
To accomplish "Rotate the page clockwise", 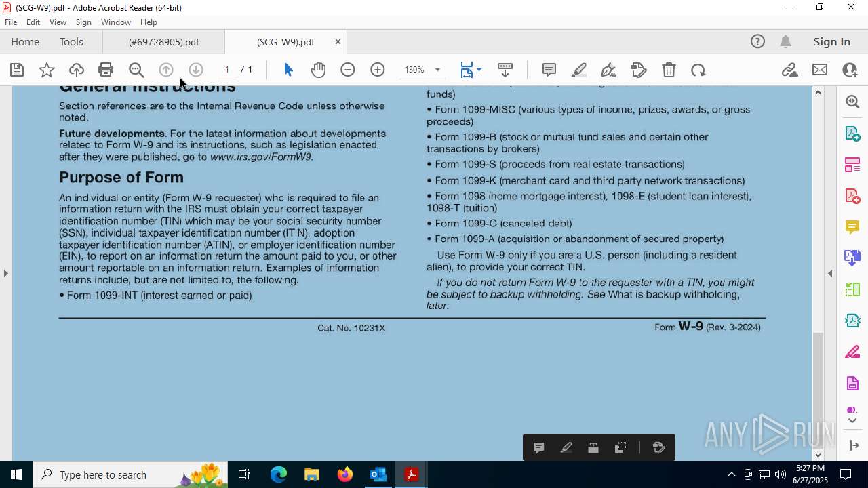I will [x=698, y=70].
